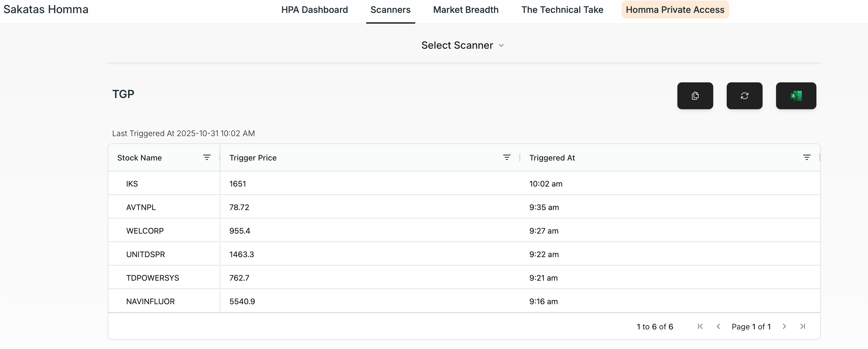This screenshot has width=868, height=349.
Task: Click the Sakatas Homma site logo
Action: [46, 10]
